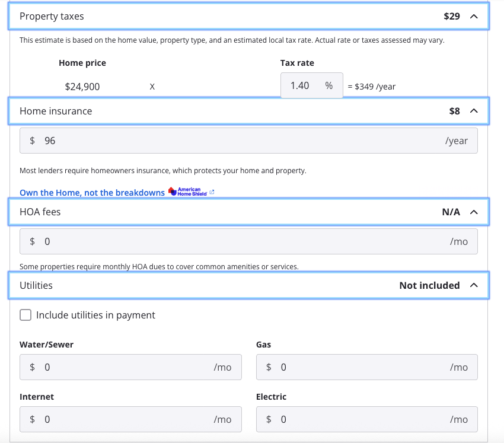Click the HOA fees header label
This screenshot has height=443, width=504.
pos(40,212)
